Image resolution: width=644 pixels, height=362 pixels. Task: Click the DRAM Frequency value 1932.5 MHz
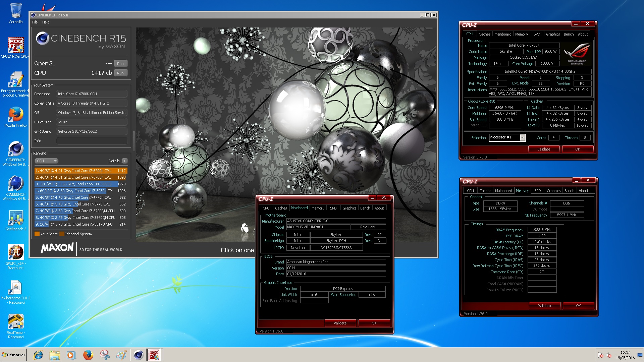coord(542,230)
